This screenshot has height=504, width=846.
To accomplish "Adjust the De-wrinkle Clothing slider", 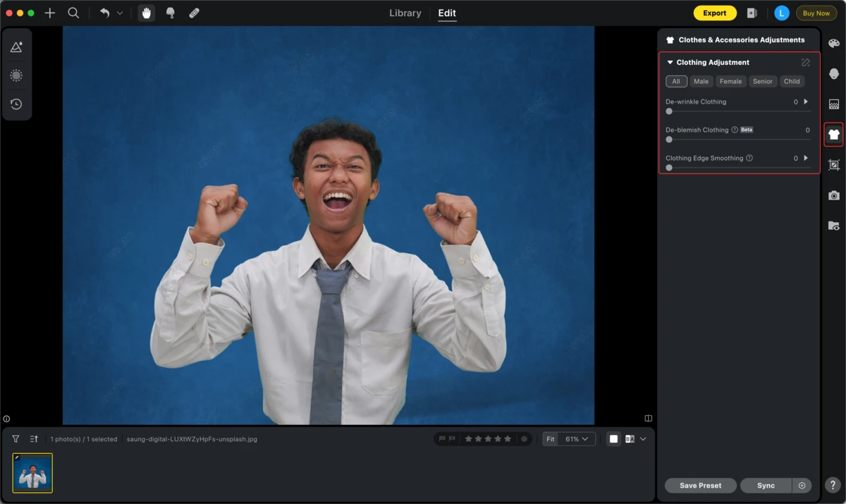I will pyautogui.click(x=738, y=111).
